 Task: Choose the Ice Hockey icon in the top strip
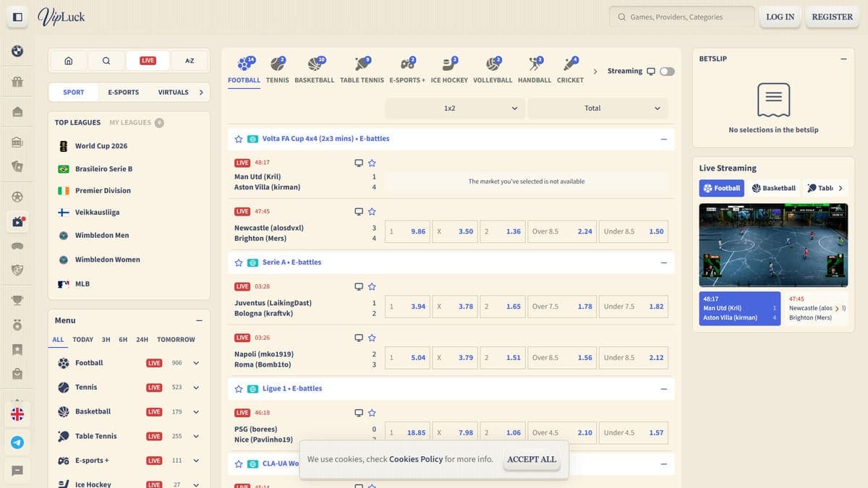pos(449,64)
